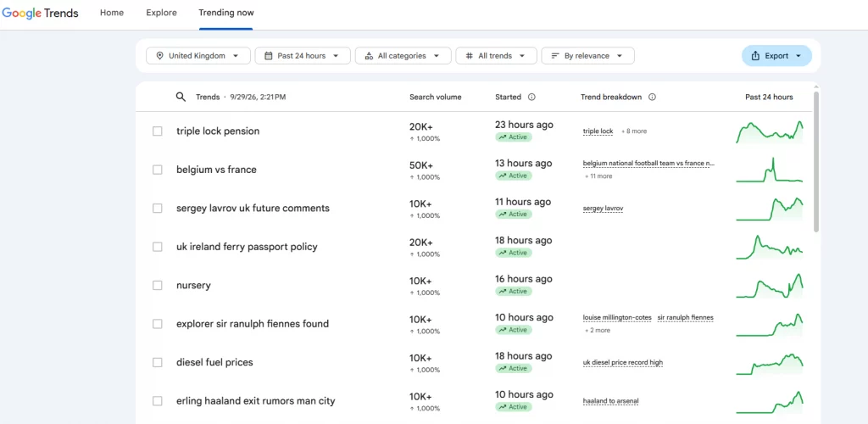Click the export share icon
The width and height of the screenshot is (868, 424).
point(755,56)
